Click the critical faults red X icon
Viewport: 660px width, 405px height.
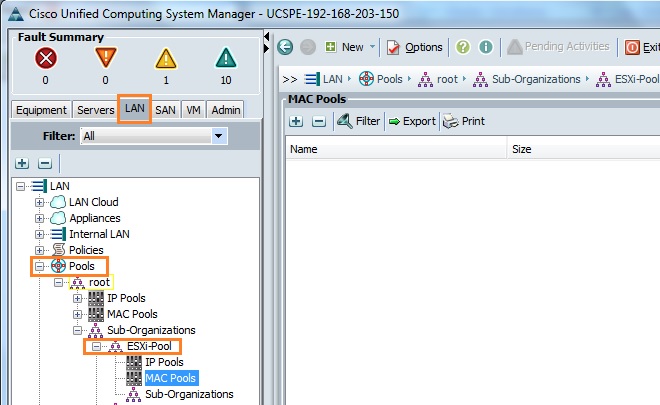pyautogui.click(x=45, y=58)
